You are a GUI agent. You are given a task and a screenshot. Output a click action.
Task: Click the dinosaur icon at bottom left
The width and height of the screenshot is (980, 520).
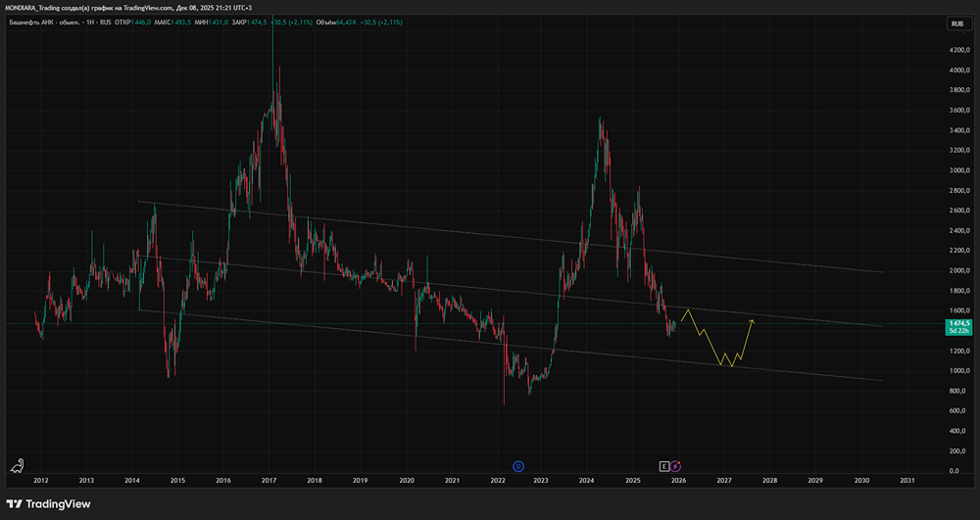[x=18, y=465]
